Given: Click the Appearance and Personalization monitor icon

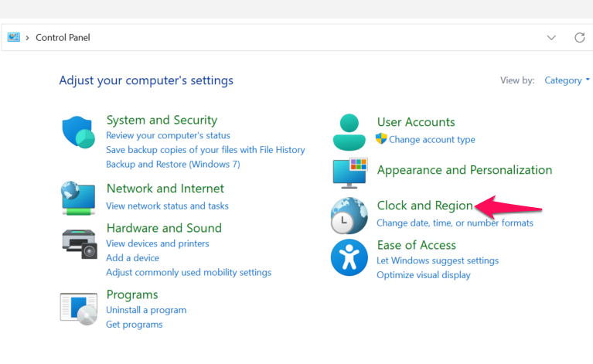Looking at the screenshot, I should click(x=349, y=173).
